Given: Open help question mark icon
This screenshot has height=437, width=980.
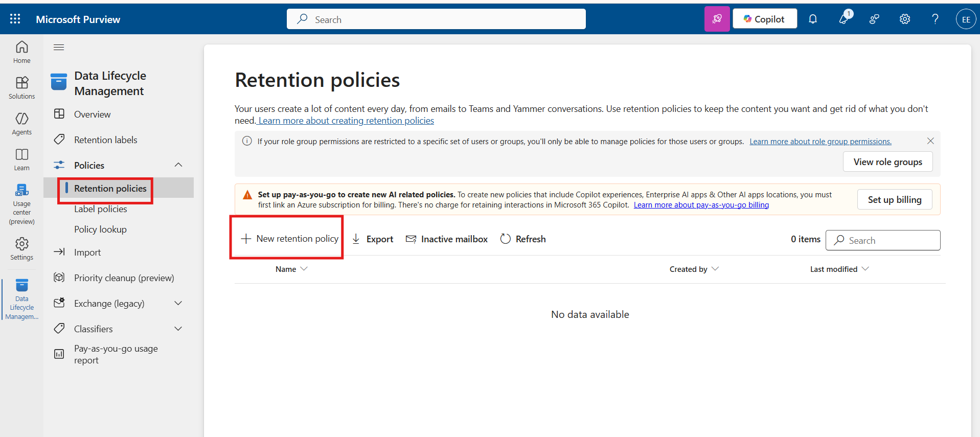Looking at the screenshot, I should (x=935, y=19).
